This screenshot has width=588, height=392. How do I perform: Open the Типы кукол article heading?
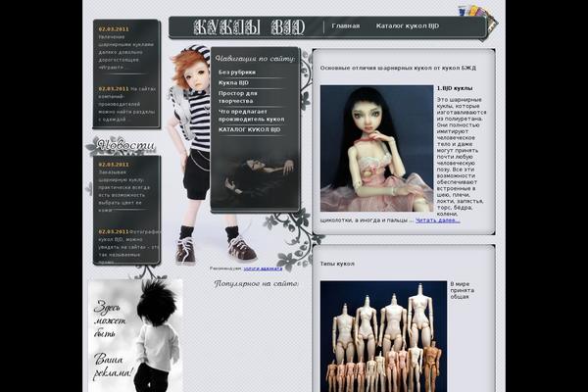pos(337,264)
